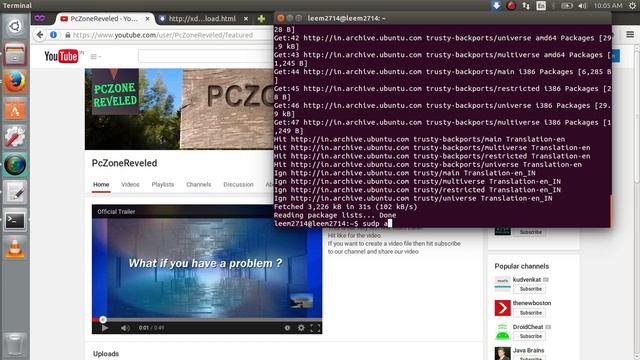The width and height of the screenshot is (640, 360).
Task: Open the browser hamburger menu
Action: pos(630,35)
